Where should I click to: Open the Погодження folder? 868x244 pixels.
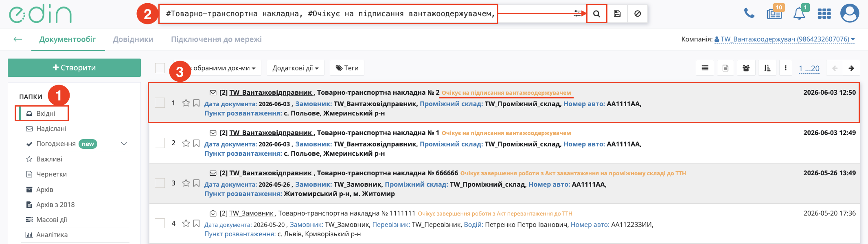coord(56,144)
